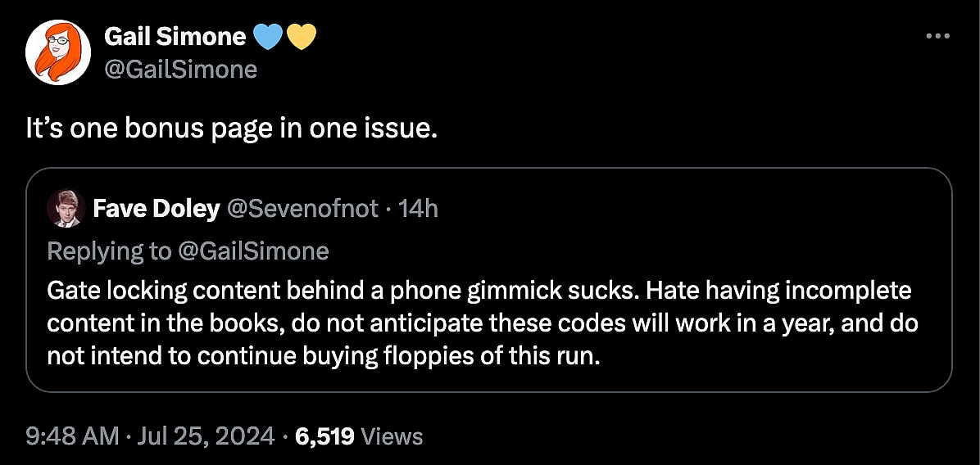
Task: Open the Gail Simone display name link
Action: coord(175,37)
